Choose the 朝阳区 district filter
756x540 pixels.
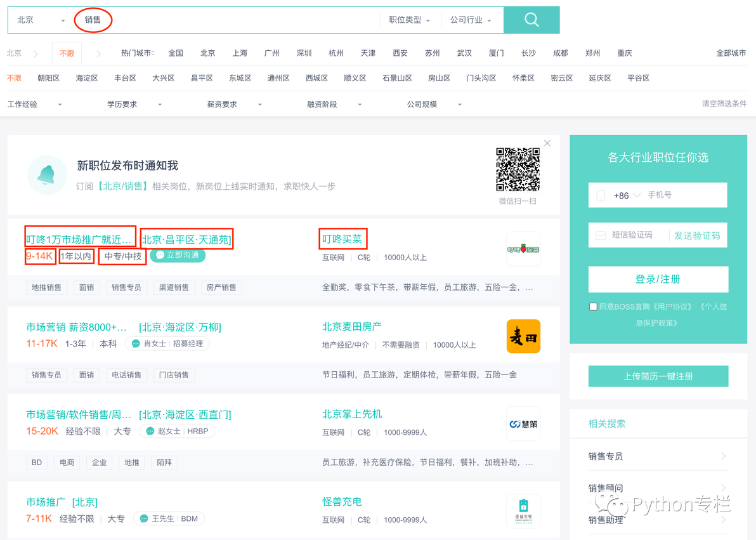(x=48, y=78)
